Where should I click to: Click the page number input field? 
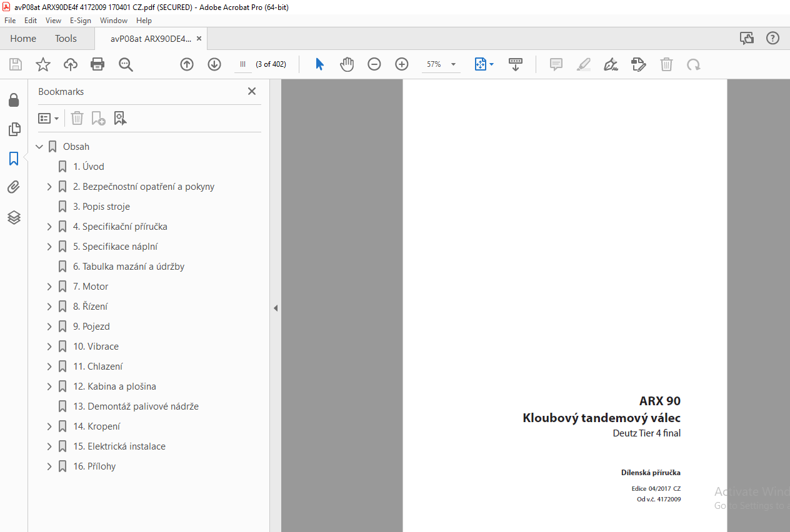tap(243, 64)
